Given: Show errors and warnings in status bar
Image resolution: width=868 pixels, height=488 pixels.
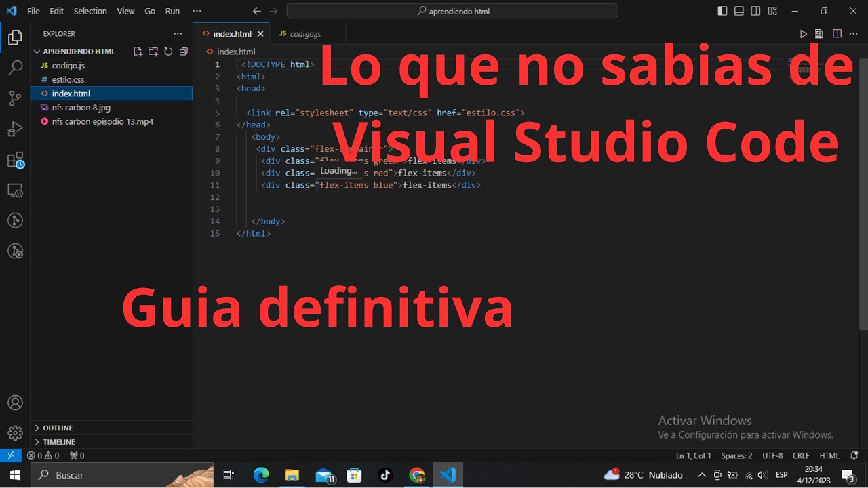Looking at the screenshot, I should pyautogui.click(x=43, y=455).
